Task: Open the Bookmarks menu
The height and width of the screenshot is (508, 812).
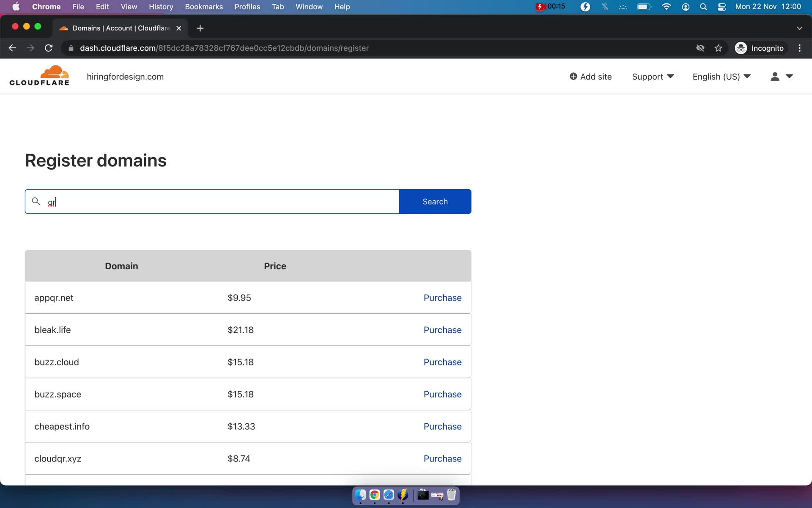Action: pyautogui.click(x=204, y=6)
